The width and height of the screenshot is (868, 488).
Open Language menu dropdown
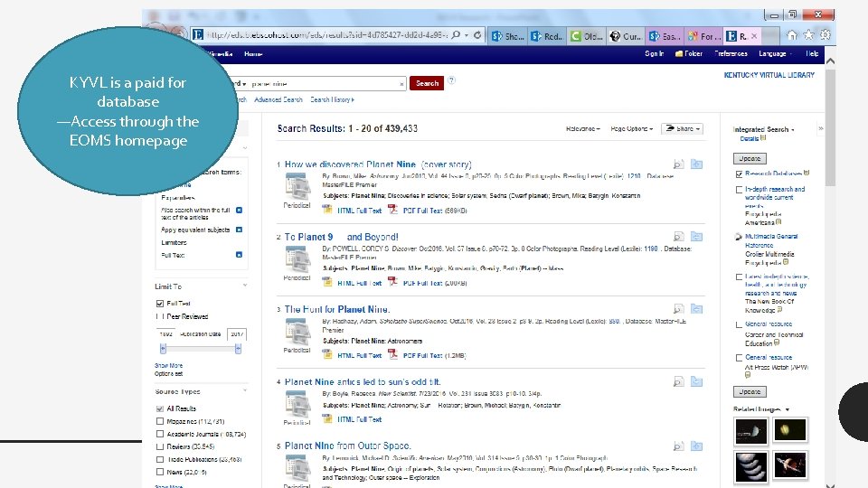click(775, 53)
